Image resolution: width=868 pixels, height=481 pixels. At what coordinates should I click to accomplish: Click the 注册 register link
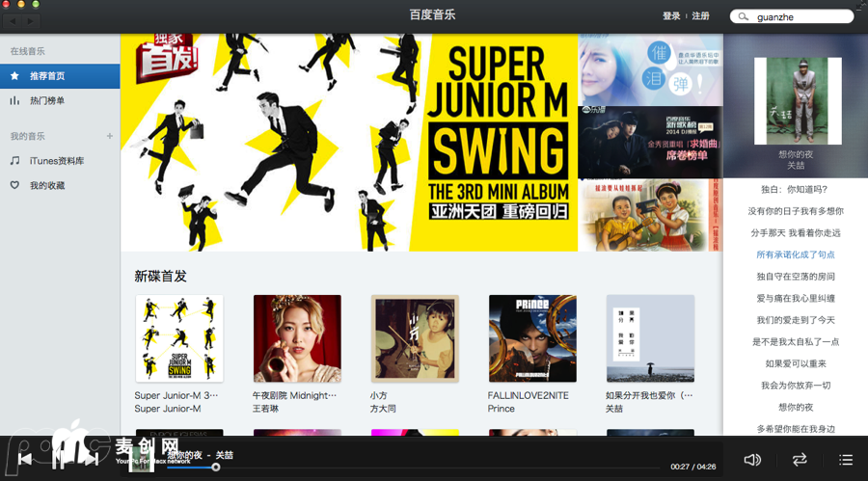tap(700, 16)
